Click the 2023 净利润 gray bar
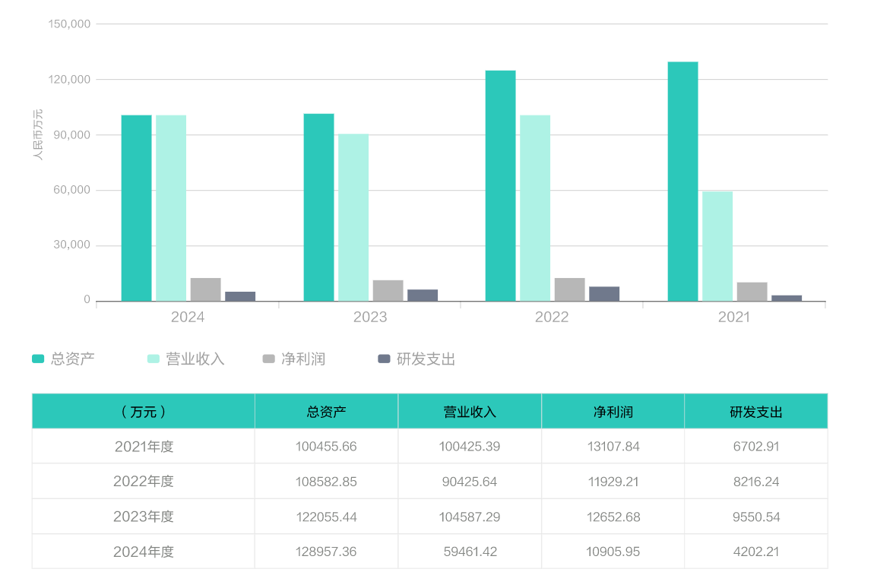 click(388, 290)
